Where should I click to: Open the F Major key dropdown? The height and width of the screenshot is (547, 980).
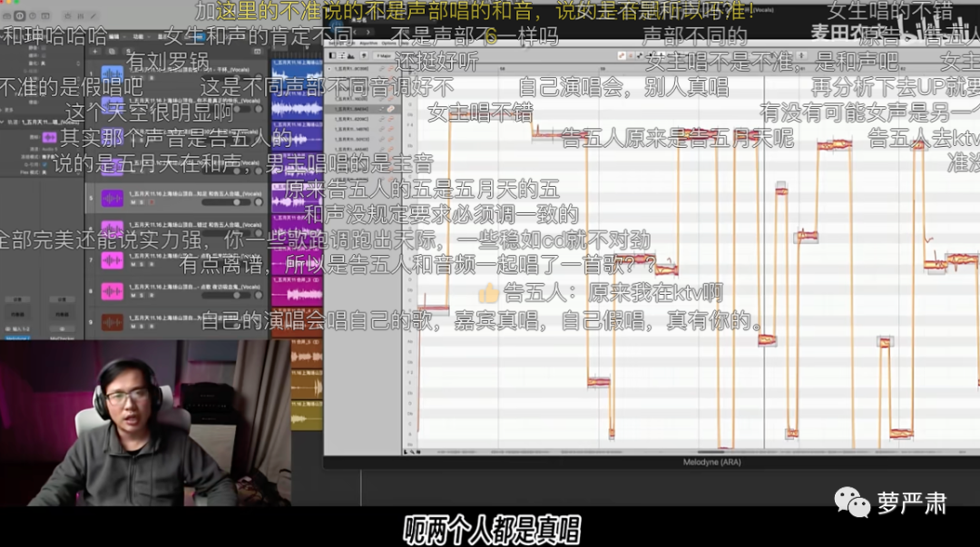click(384, 55)
